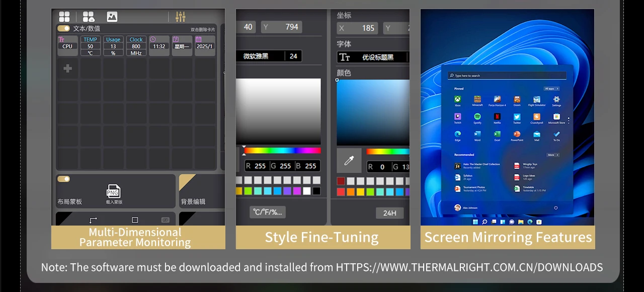
Task: Click the All apps button
Action: click(x=551, y=89)
